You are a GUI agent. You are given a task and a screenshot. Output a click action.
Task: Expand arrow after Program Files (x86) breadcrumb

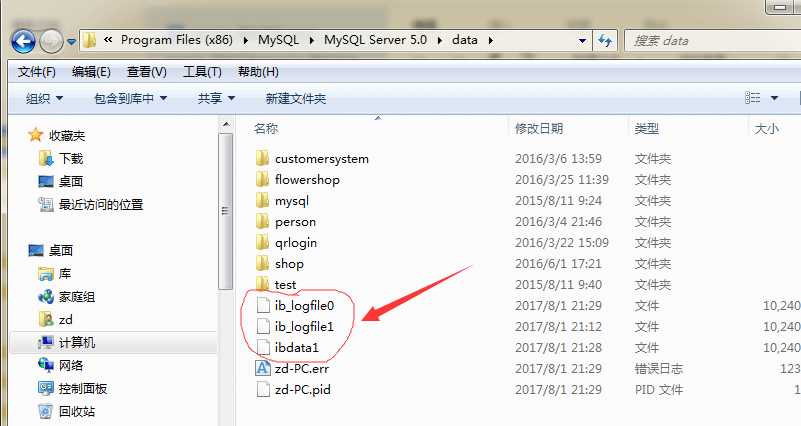click(245, 40)
